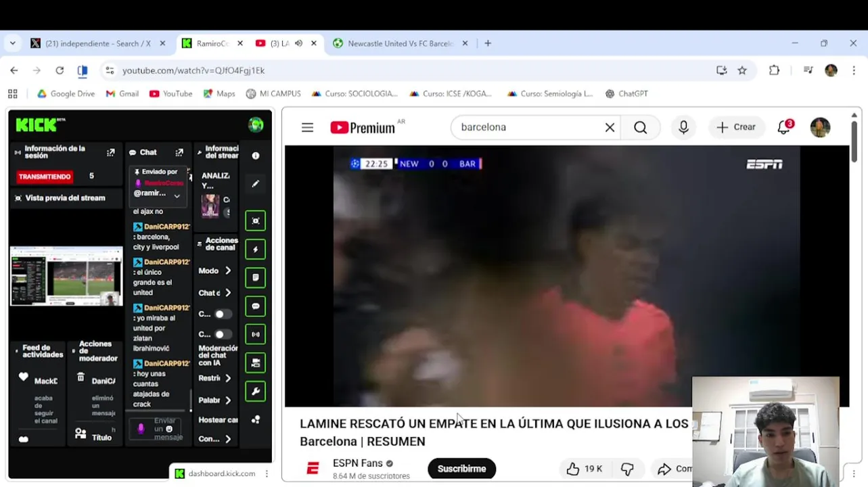Switch to the RamiroCo Kick tab

coord(212,43)
